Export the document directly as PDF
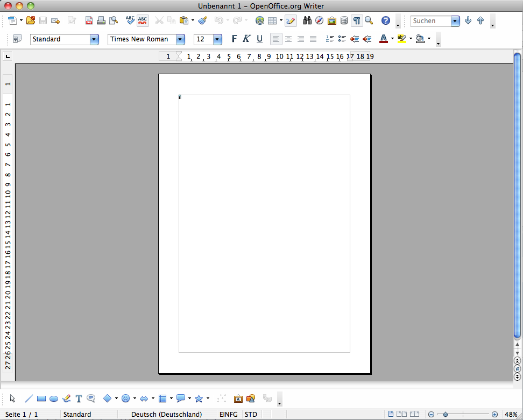The image size is (523, 420). point(89,20)
